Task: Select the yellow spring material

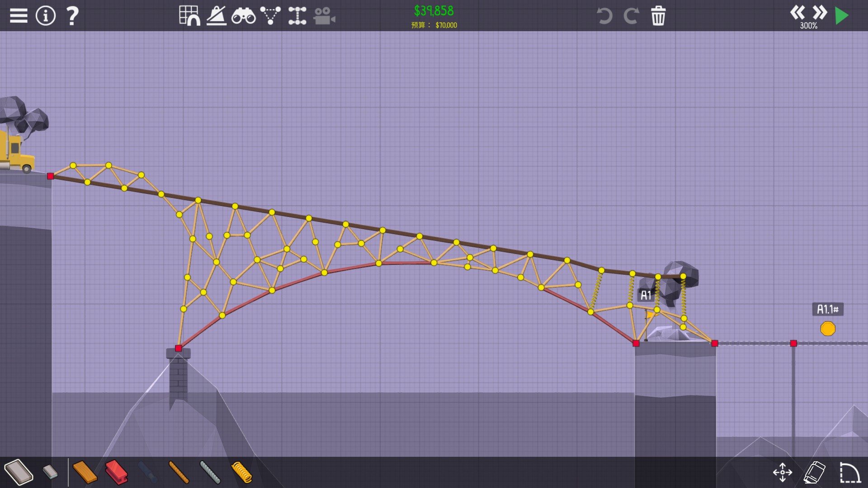Action: click(x=242, y=472)
